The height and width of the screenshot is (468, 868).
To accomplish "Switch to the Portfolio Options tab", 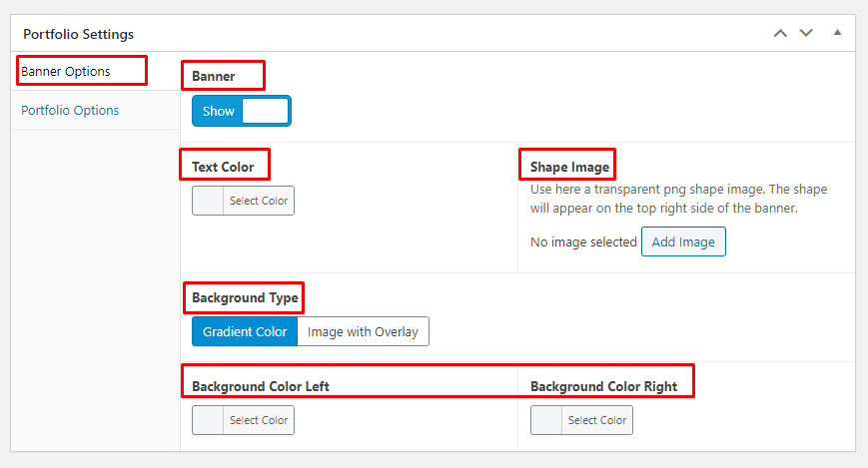I will click(x=70, y=110).
